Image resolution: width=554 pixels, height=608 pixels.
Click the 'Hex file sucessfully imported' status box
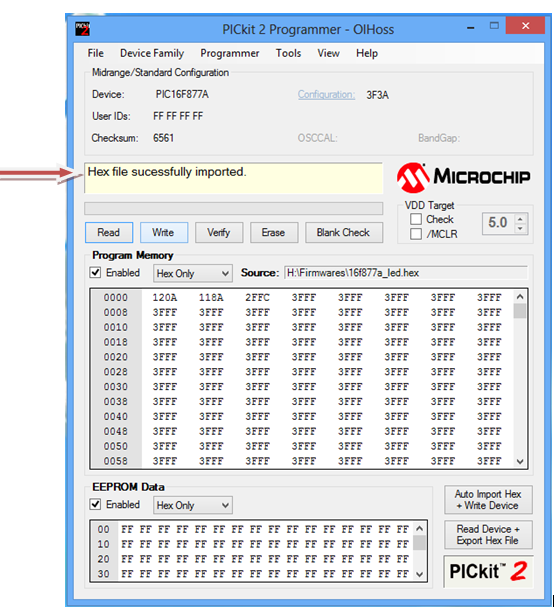click(234, 178)
